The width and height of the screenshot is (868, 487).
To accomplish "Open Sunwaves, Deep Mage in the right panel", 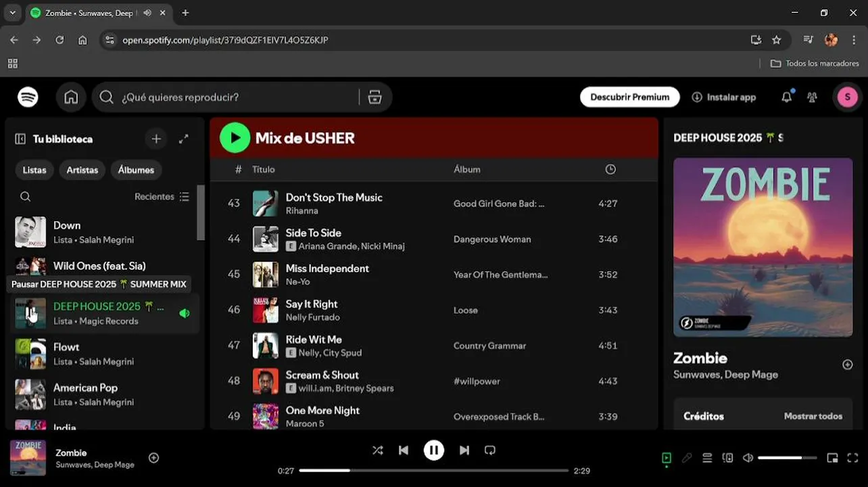I will coord(725,375).
